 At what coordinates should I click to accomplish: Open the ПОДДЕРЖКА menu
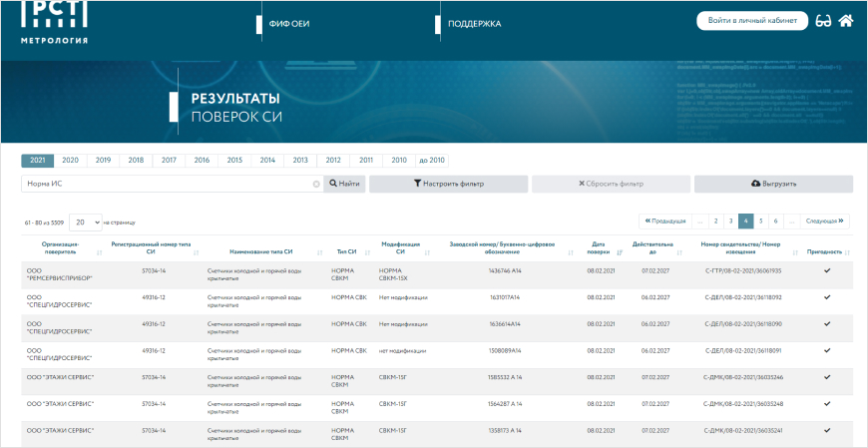[474, 23]
